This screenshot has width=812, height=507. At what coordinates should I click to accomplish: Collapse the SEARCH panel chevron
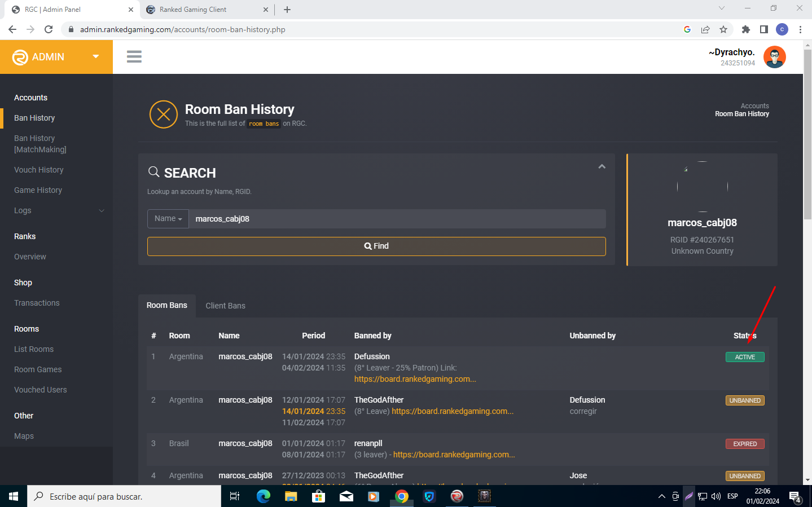[x=602, y=166]
